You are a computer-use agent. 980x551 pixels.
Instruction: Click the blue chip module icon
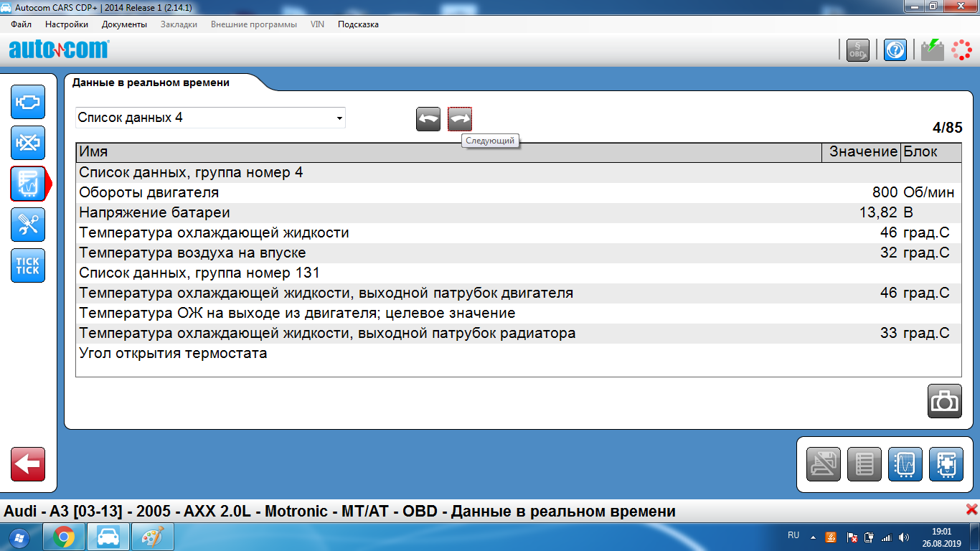tap(946, 464)
